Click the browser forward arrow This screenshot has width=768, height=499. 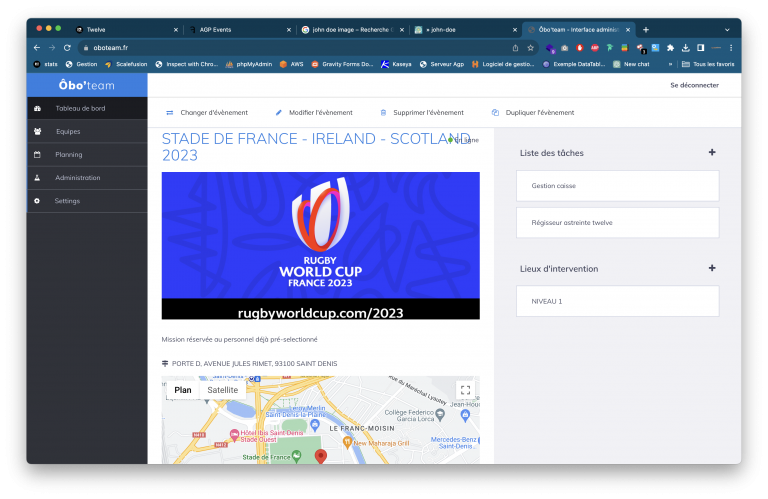(52, 48)
